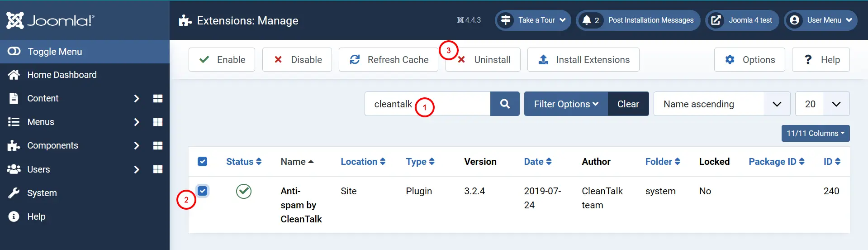This screenshot has height=250, width=868.
Task: Open the Name ascending sort dropdown
Action: pyautogui.click(x=722, y=104)
